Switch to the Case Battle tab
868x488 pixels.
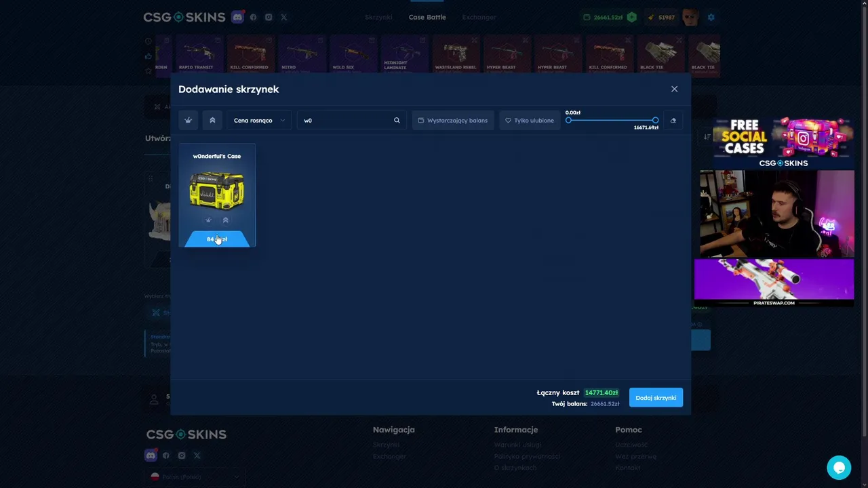pyautogui.click(x=427, y=17)
